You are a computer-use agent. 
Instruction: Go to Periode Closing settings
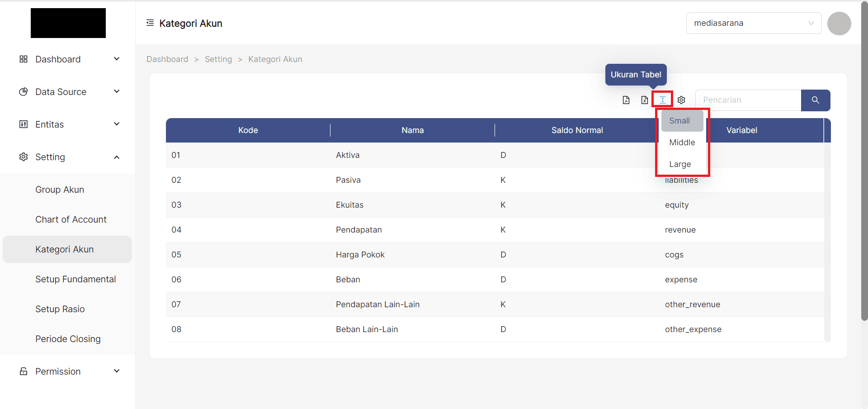[x=68, y=338]
